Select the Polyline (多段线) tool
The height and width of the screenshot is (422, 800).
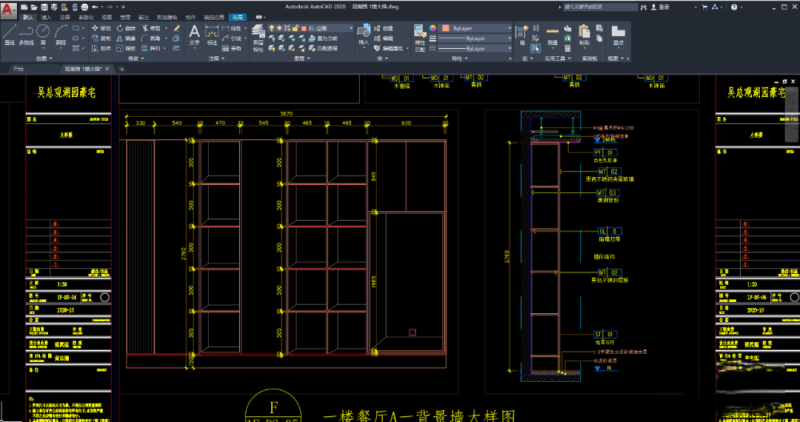26,33
